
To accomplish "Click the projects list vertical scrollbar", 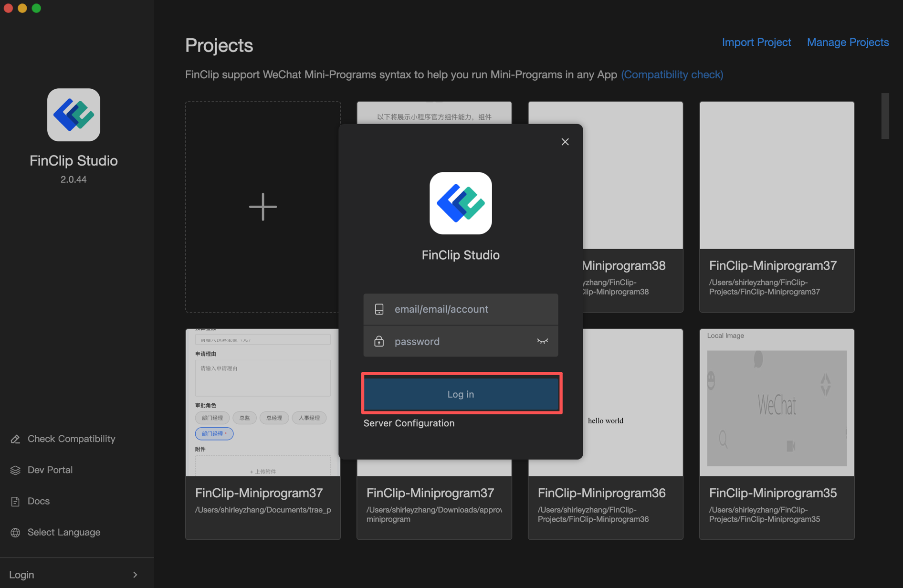I will tap(885, 116).
